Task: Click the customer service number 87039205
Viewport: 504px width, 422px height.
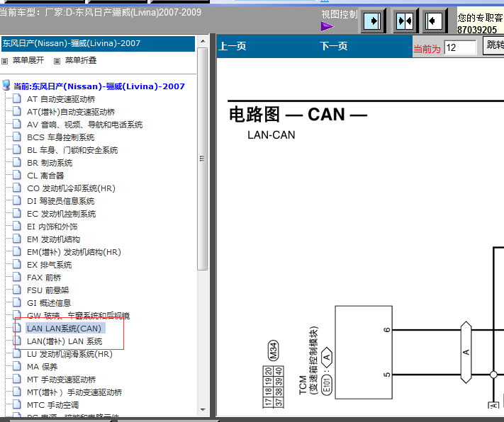Action: tap(477, 30)
